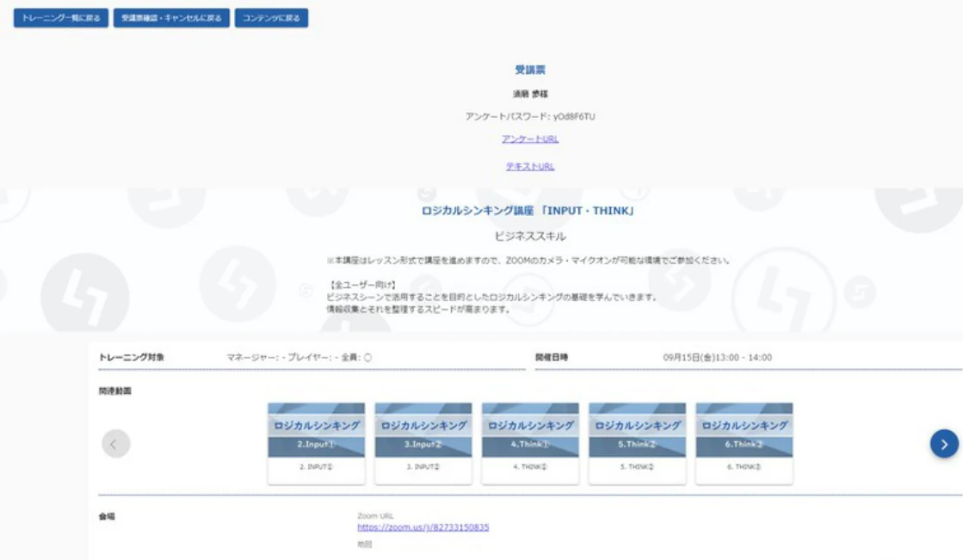Click the 【全ユーザー向け】 text
The height and width of the screenshot is (560, 963).
(363, 285)
